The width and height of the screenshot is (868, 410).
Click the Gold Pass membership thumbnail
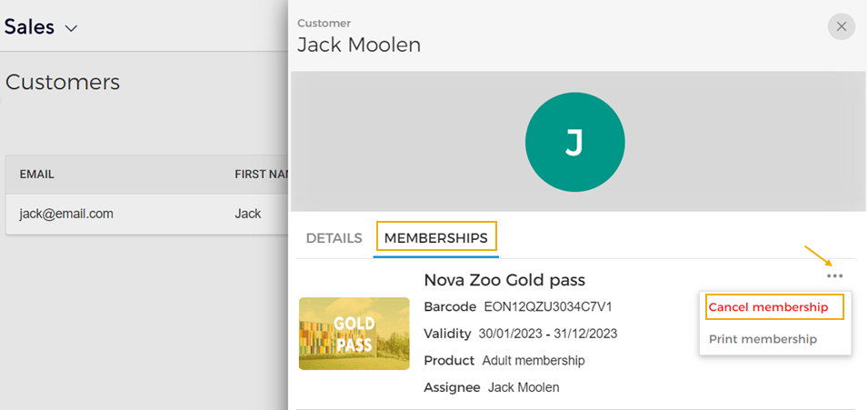[354, 334]
